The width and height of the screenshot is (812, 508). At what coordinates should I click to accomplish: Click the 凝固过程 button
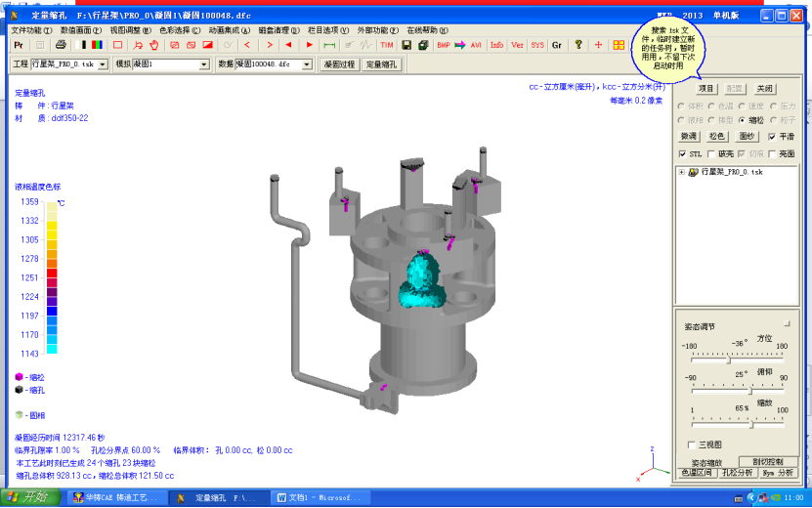tap(339, 64)
